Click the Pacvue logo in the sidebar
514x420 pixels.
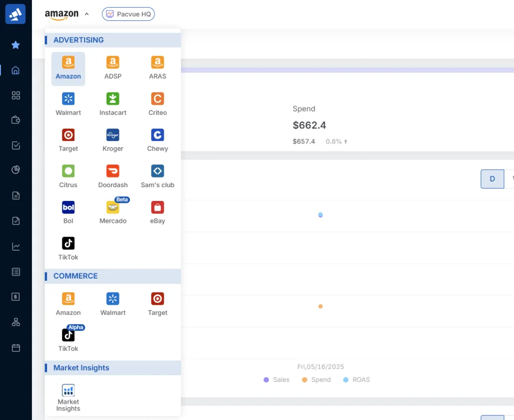[15, 14]
